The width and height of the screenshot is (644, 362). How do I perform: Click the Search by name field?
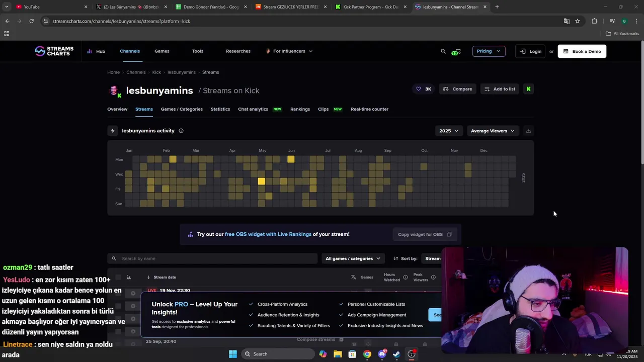[x=212, y=258]
